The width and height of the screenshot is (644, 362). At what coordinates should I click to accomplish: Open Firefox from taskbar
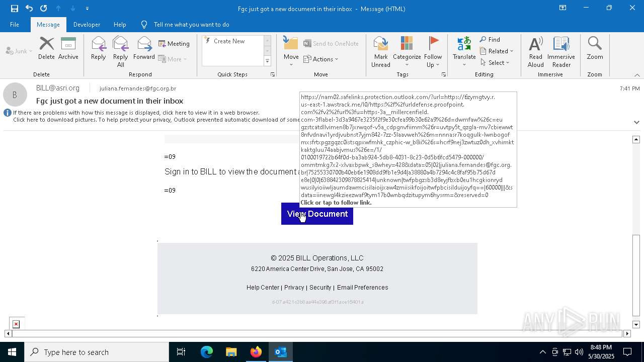(x=256, y=352)
